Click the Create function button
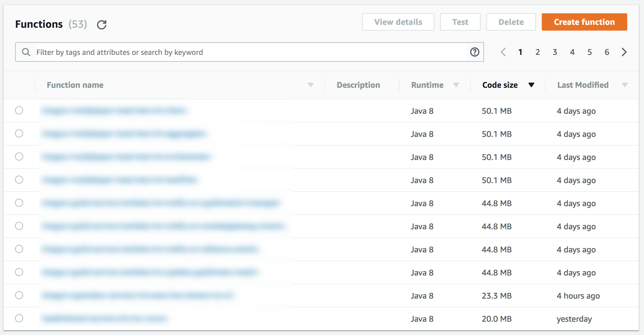 click(x=584, y=22)
